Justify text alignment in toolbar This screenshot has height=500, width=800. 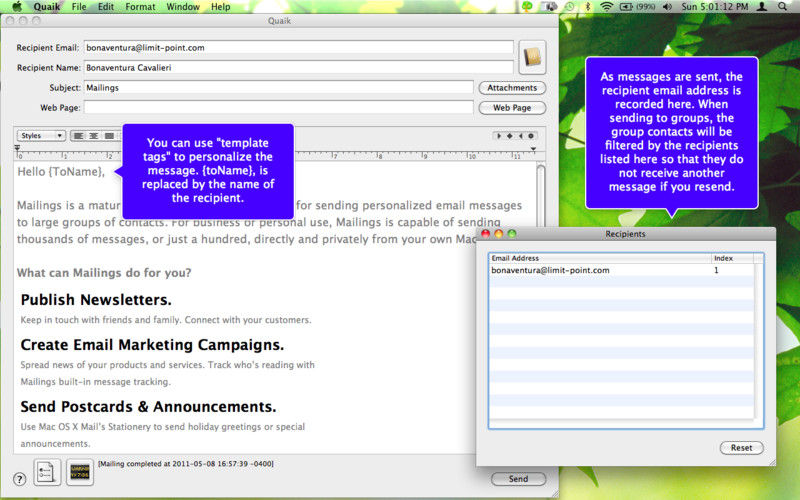(x=109, y=136)
